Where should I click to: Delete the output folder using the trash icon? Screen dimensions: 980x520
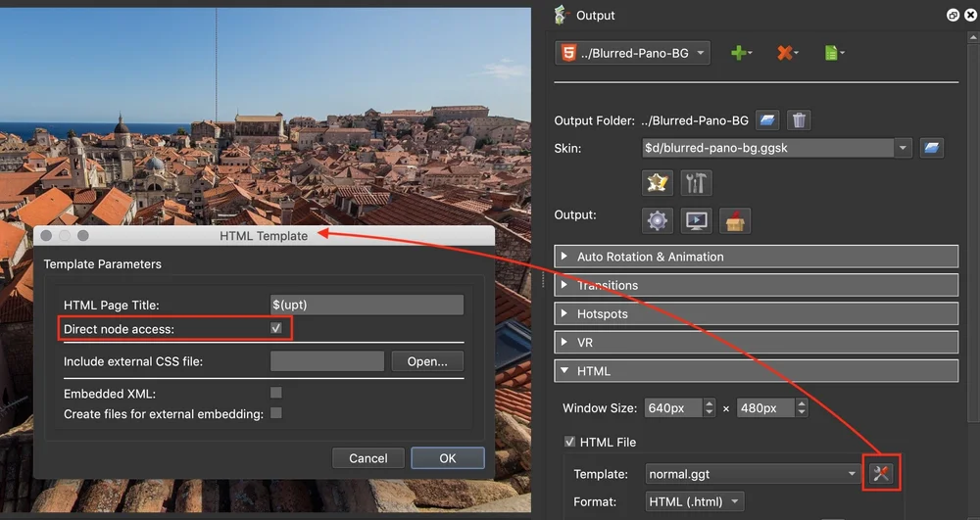coord(799,119)
